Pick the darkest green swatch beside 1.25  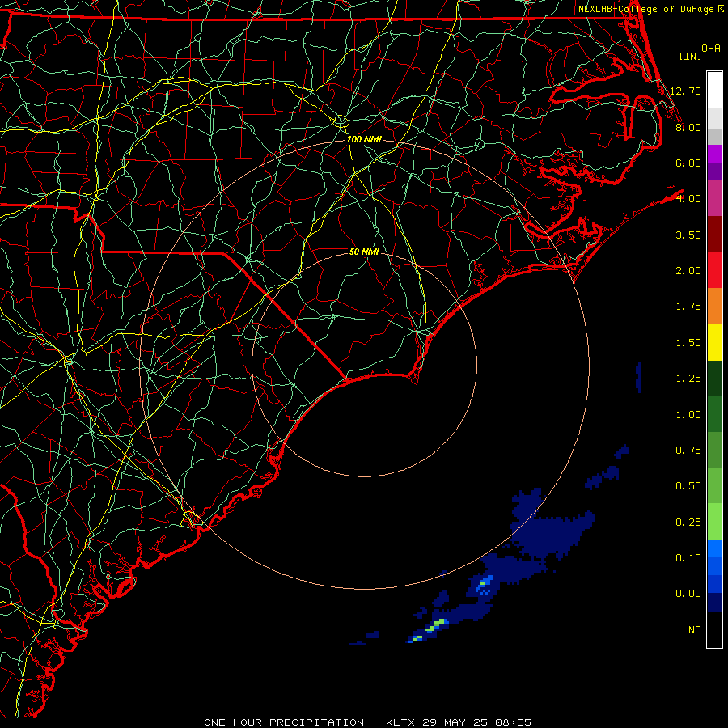coord(714,378)
